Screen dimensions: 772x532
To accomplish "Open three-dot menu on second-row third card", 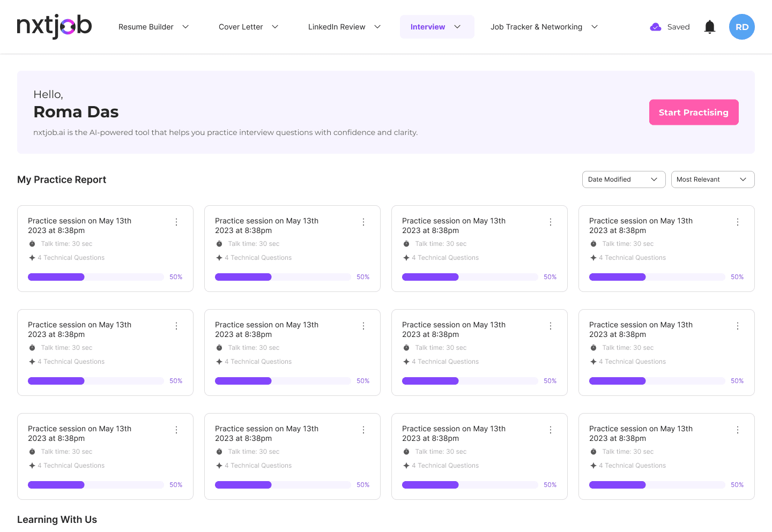I will (551, 326).
